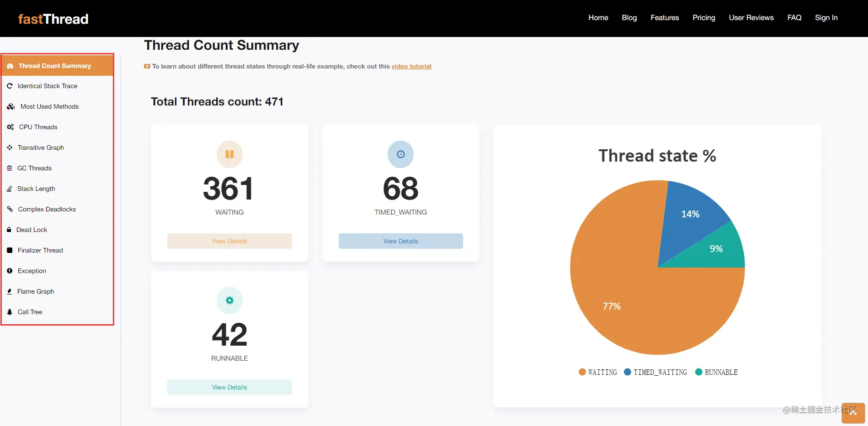Screen dimensions: 868x426
Task: Open the Pricing page from navbar
Action: click(704, 18)
